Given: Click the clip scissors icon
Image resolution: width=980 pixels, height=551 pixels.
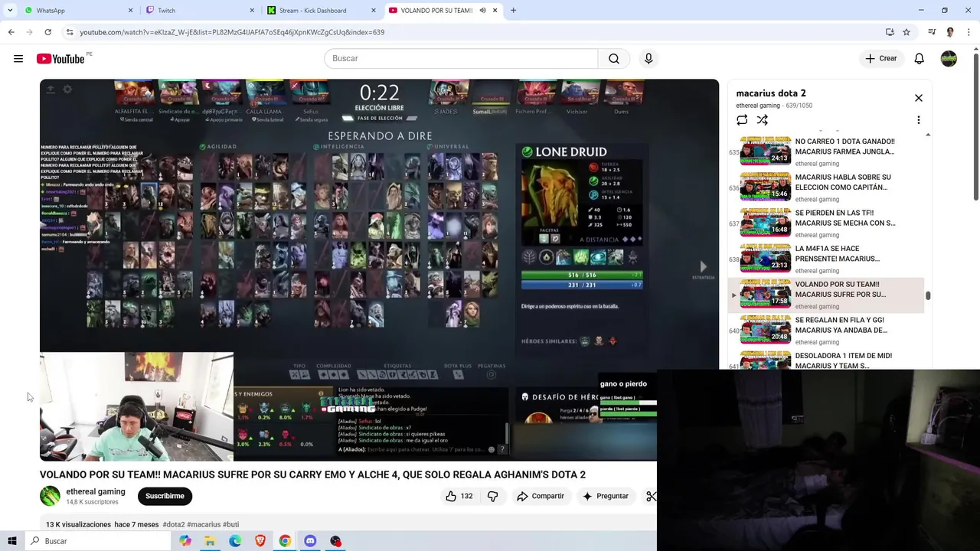Looking at the screenshot, I should point(650,496).
